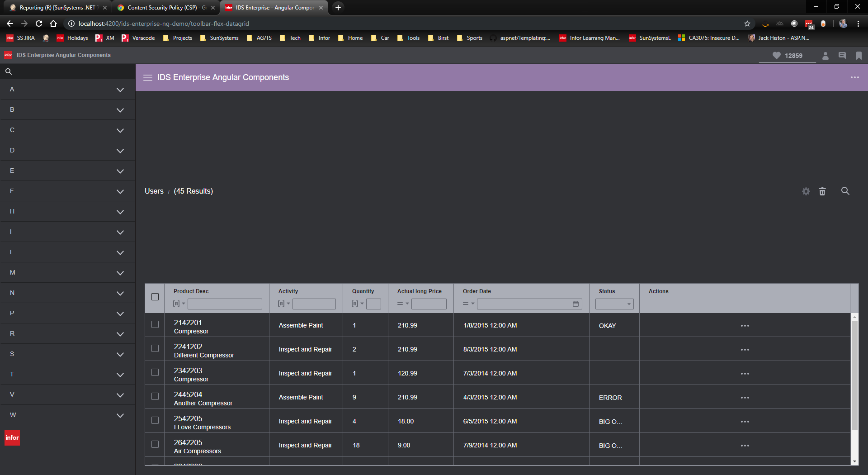Check the row checkbox for 2445204 Another Compressor

[155, 396]
